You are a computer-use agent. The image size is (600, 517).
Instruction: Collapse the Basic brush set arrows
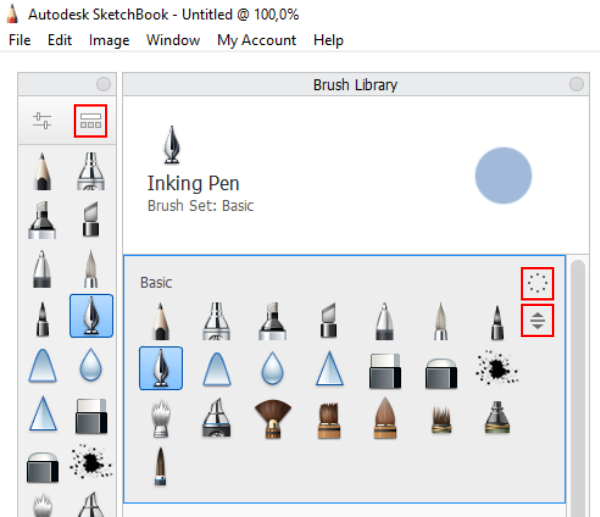537,320
